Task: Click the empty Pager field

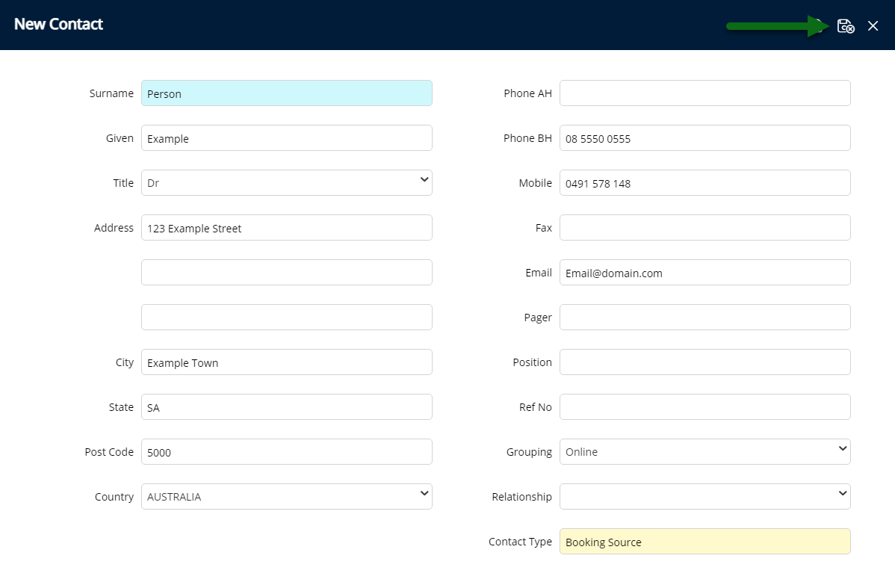Action: click(x=705, y=318)
